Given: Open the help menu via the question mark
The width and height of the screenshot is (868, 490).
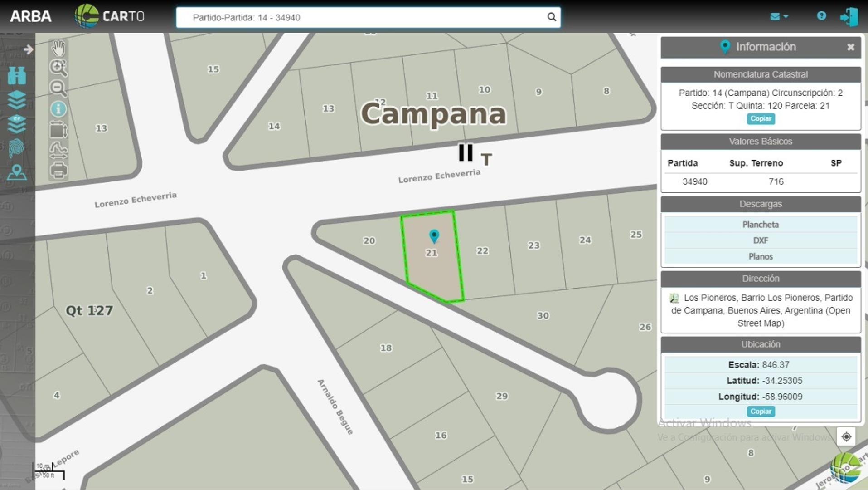Looking at the screenshot, I should (821, 16).
